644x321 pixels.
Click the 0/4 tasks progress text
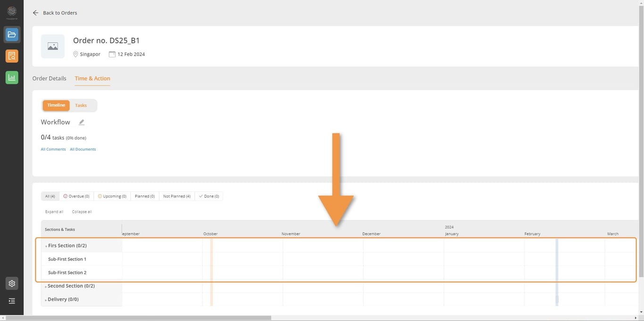[x=63, y=137]
